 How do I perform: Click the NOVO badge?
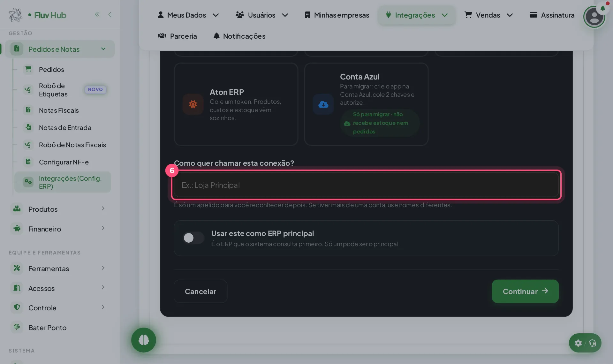[x=95, y=89]
